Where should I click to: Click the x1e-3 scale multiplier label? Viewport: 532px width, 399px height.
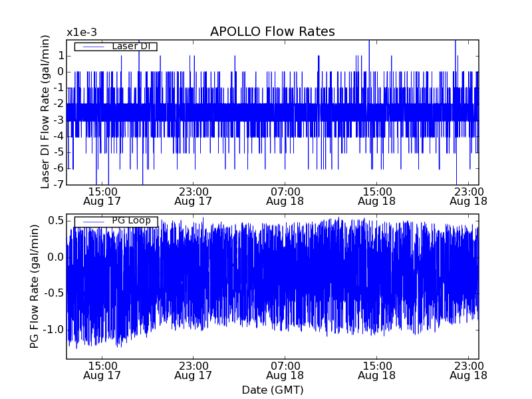pyautogui.click(x=82, y=33)
